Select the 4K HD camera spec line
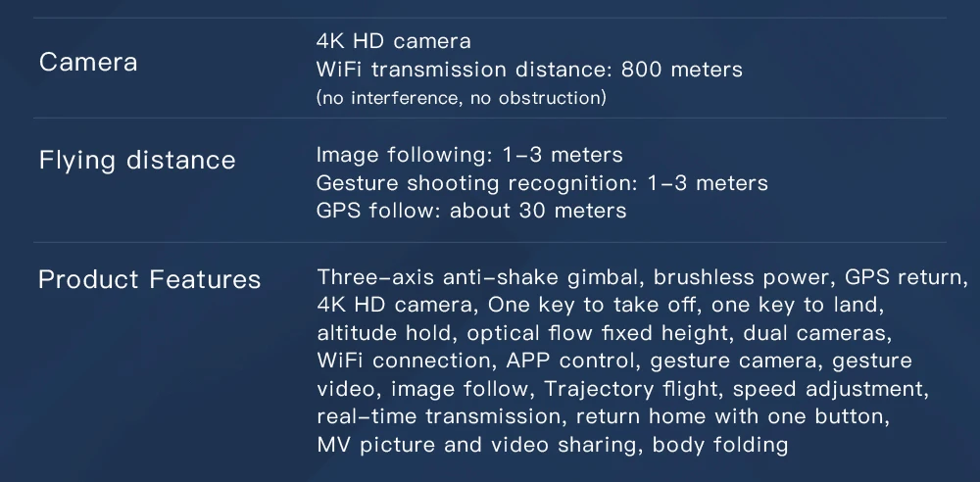Image resolution: width=980 pixels, height=482 pixels. click(393, 41)
